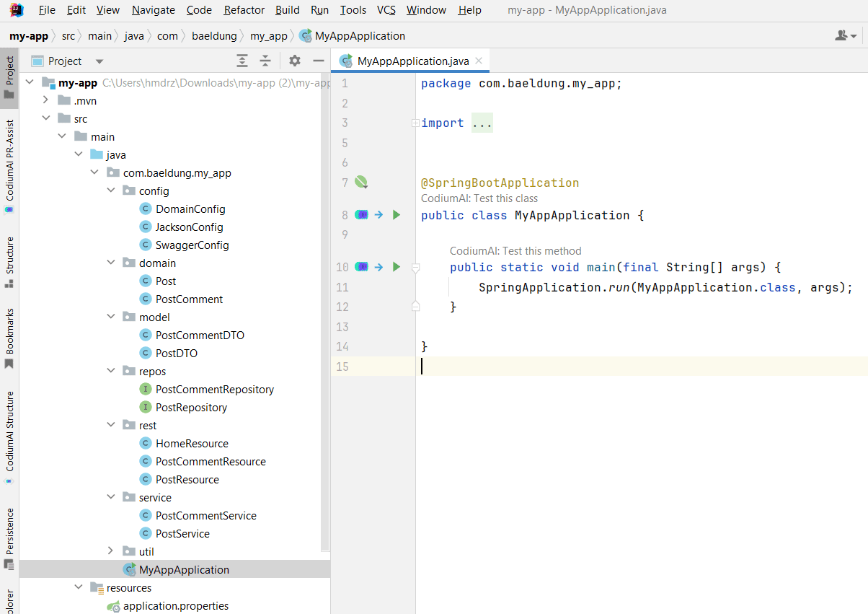The height and width of the screenshot is (614, 868).
Task: Click the Expand All icon in Project panel
Action: click(242, 61)
